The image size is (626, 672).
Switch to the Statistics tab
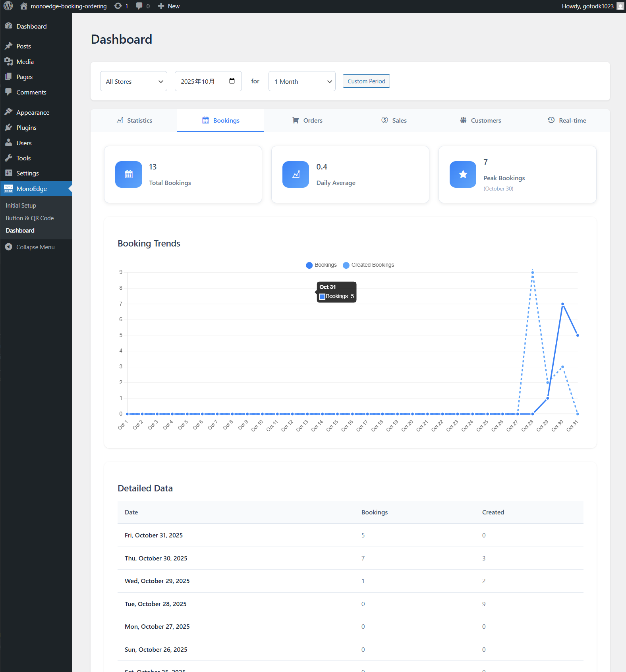pyautogui.click(x=134, y=120)
